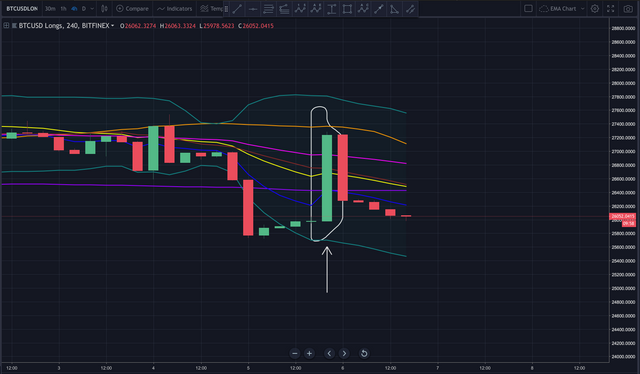
Task: Reset the chart view
Action: click(x=364, y=353)
